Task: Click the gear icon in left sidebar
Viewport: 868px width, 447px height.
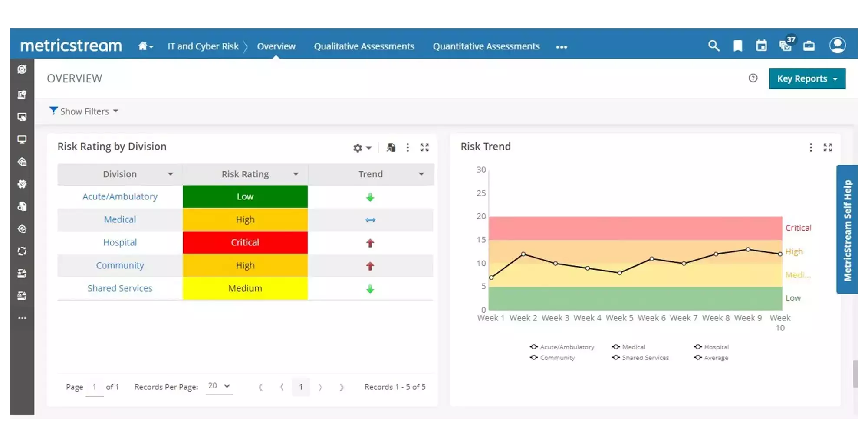Action: tap(22, 184)
